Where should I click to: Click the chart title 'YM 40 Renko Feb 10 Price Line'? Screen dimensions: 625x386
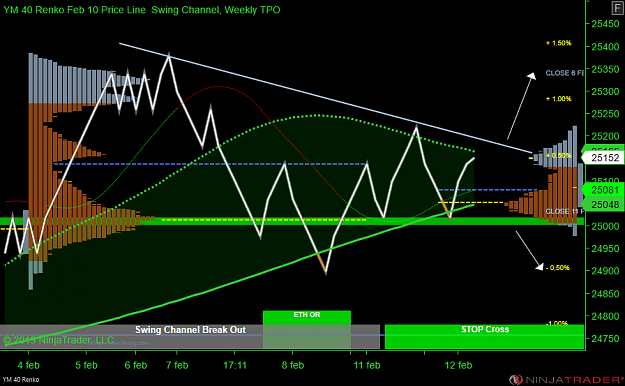(x=75, y=10)
